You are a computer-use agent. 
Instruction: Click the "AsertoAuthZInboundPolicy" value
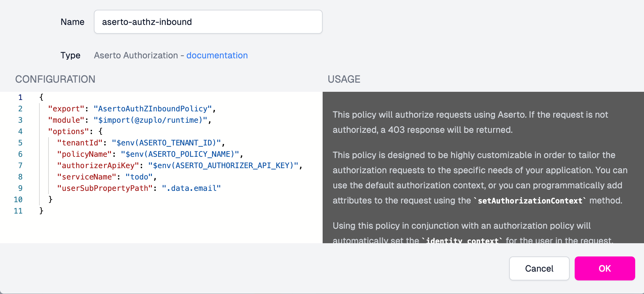pos(153,109)
